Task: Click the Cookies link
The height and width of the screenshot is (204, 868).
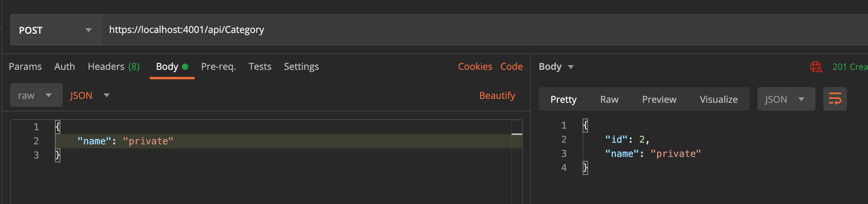Action: tap(475, 67)
